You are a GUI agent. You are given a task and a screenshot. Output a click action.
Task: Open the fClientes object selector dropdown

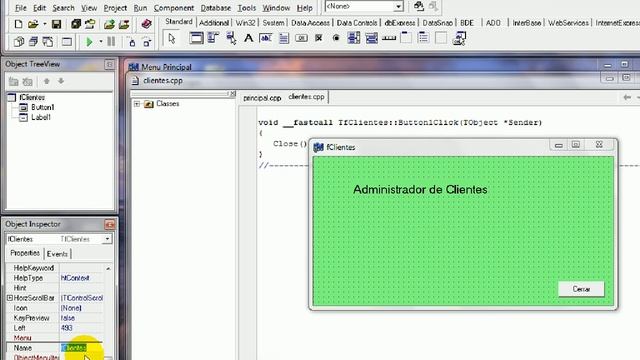[x=107, y=239]
